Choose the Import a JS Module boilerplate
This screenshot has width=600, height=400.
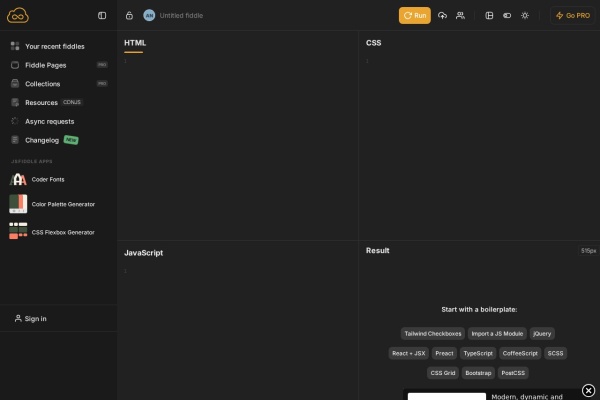pos(497,333)
